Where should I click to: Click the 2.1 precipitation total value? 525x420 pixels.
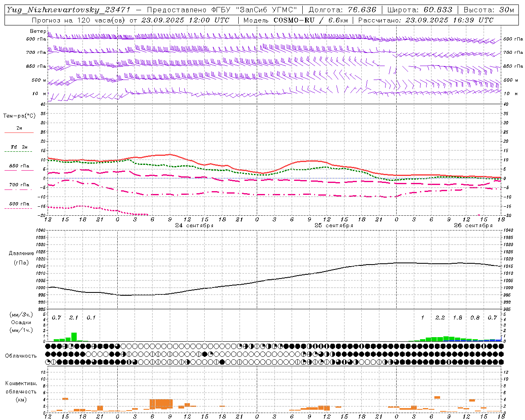(x=73, y=317)
